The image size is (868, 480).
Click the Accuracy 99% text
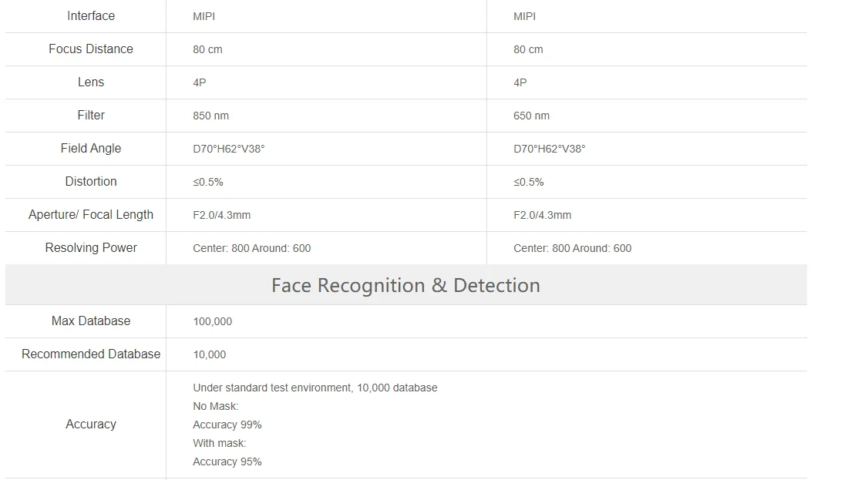click(x=227, y=425)
